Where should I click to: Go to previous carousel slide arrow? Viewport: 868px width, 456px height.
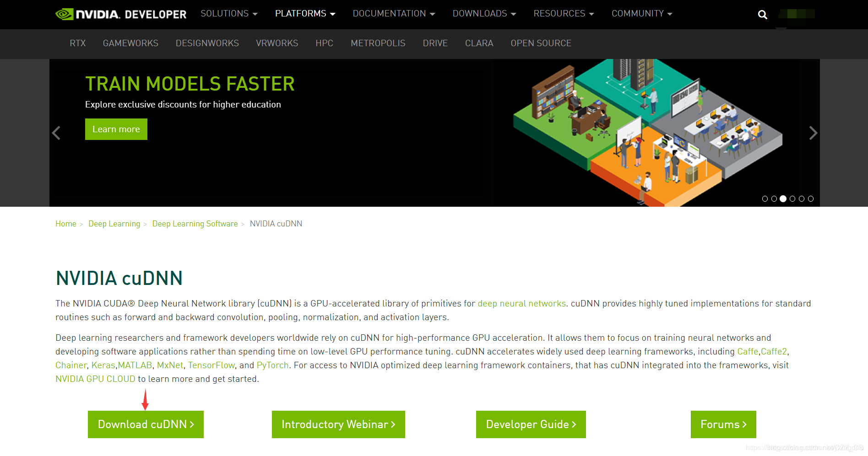[x=56, y=133]
